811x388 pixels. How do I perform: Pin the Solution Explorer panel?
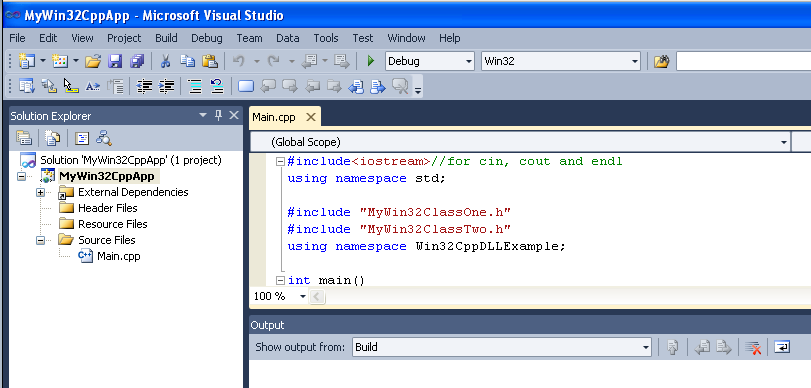pos(218,115)
